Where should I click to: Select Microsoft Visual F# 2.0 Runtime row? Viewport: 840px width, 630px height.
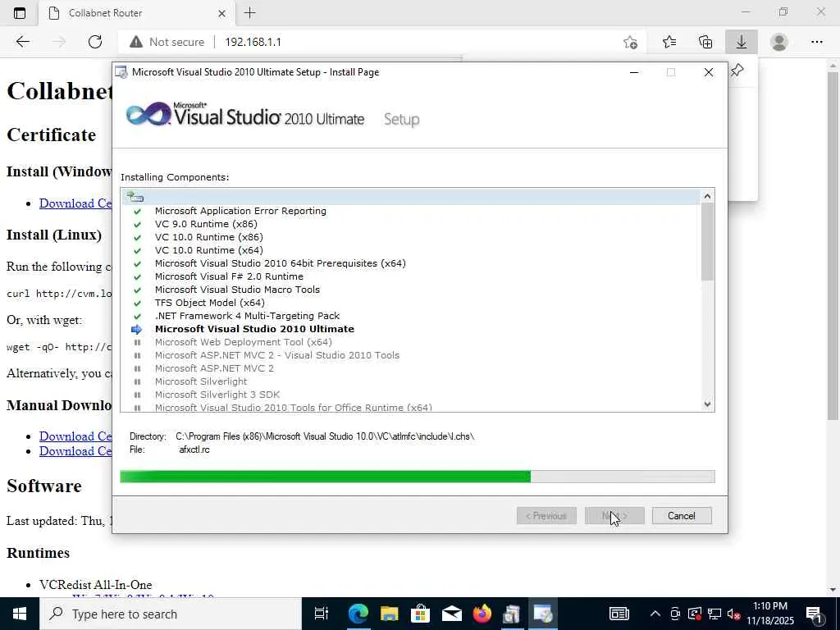(x=411, y=276)
